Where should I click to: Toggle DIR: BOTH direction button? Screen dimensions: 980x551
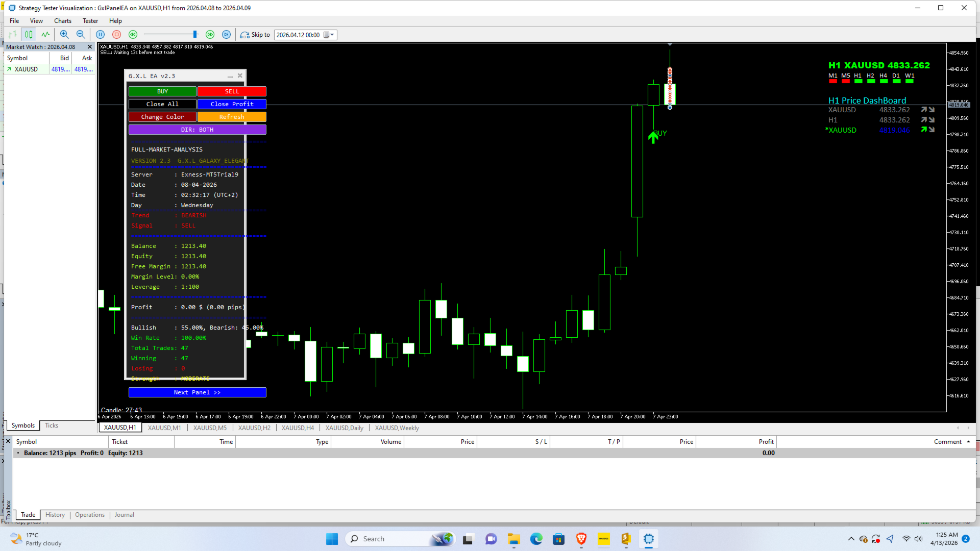tap(197, 130)
